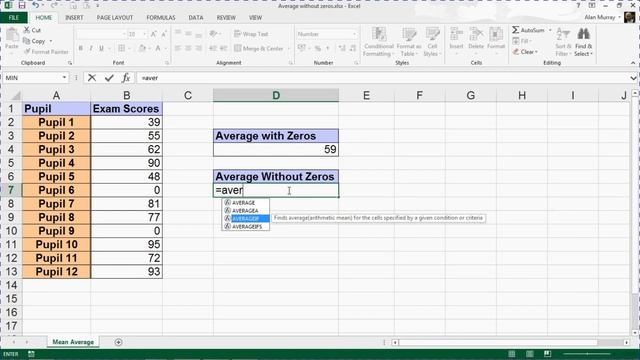Click the Paste clipboard icon
The height and width of the screenshot is (360, 640).
click(12, 35)
